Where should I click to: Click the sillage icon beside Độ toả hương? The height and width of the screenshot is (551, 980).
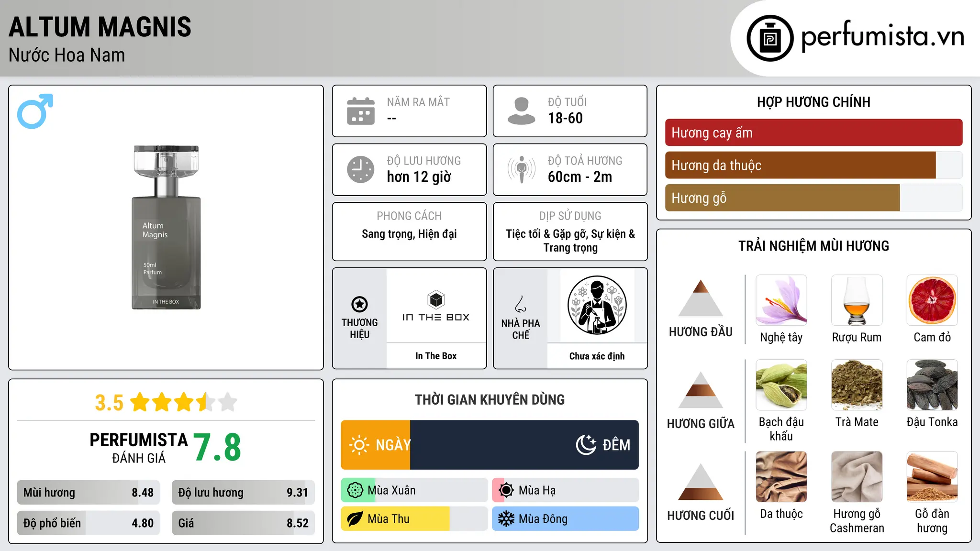pyautogui.click(x=522, y=169)
